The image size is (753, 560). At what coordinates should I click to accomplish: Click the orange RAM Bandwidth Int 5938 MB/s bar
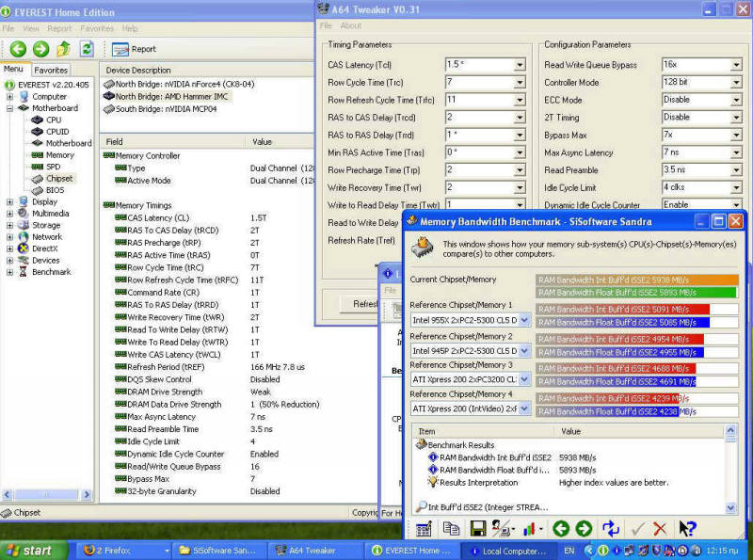[637, 280]
